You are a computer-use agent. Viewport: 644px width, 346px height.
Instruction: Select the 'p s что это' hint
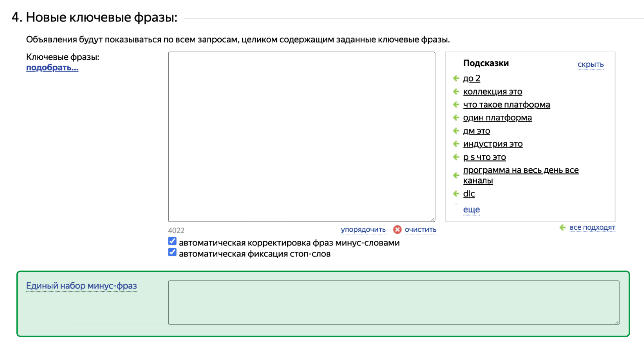pyautogui.click(x=484, y=157)
